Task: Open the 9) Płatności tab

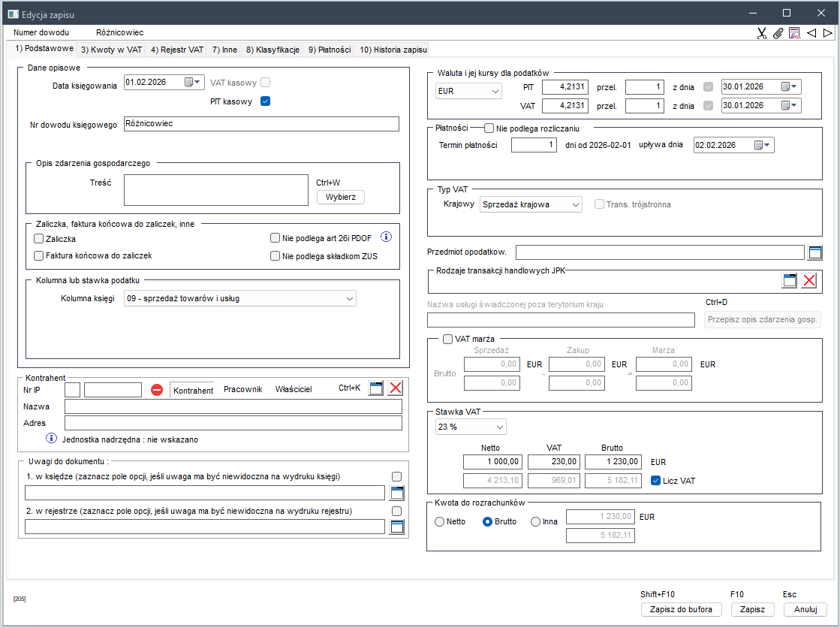Action: tap(330, 50)
